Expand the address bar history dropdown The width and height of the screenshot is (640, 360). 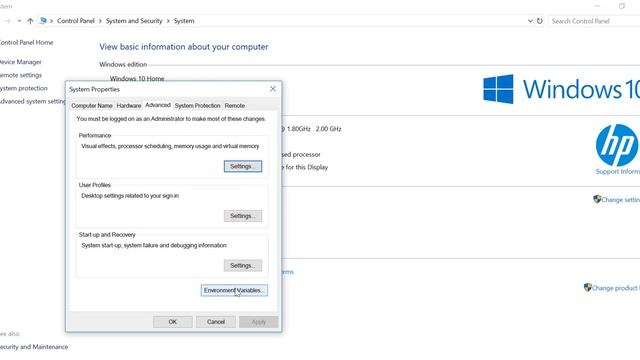pos(530,21)
